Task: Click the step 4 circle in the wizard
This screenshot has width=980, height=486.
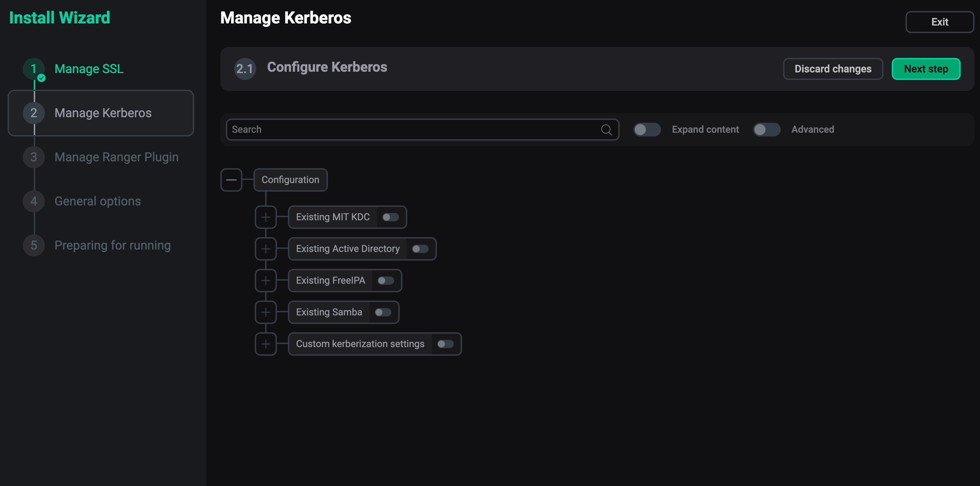Action: (34, 201)
